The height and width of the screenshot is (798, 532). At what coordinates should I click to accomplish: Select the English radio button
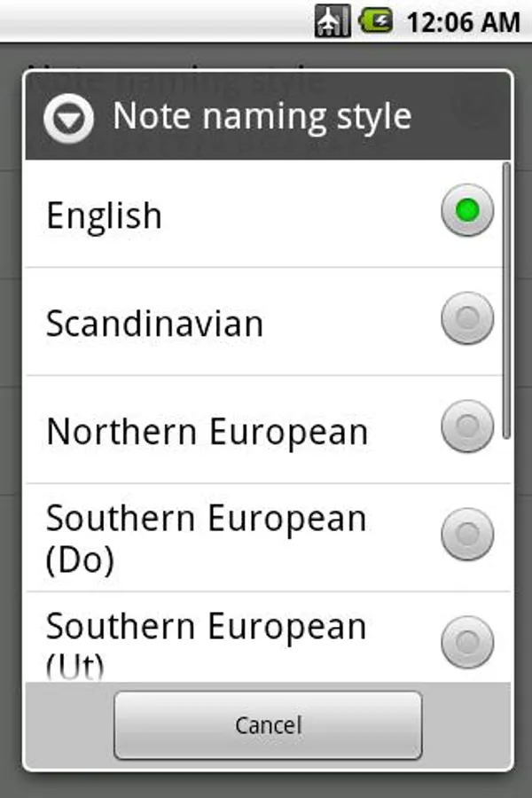click(467, 210)
